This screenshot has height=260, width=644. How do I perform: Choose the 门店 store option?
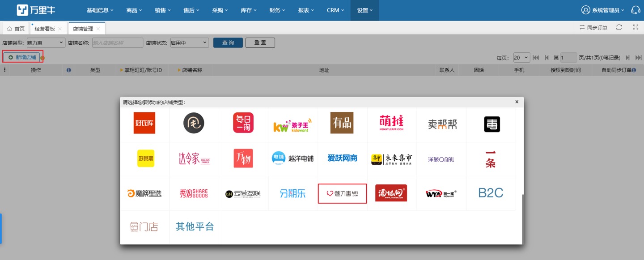point(144,227)
